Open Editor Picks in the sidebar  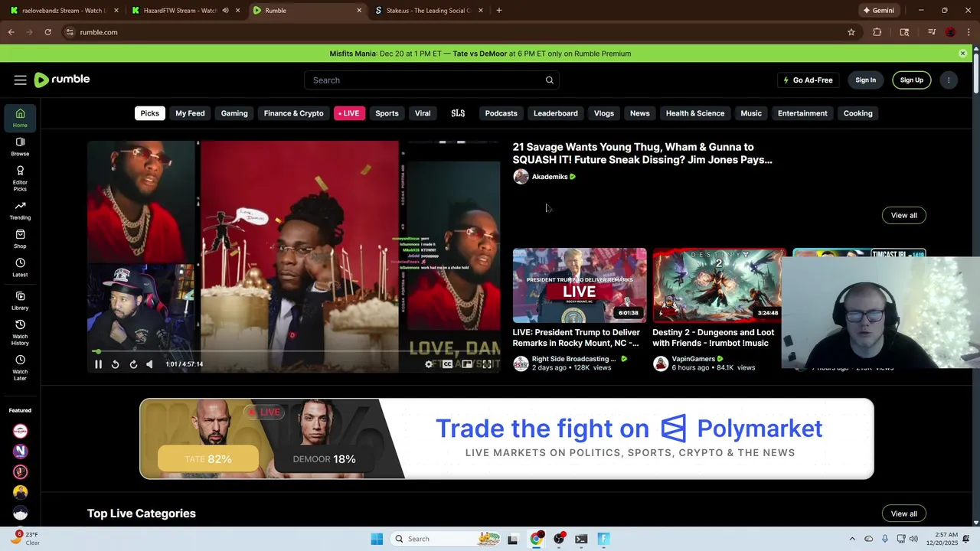click(x=20, y=178)
